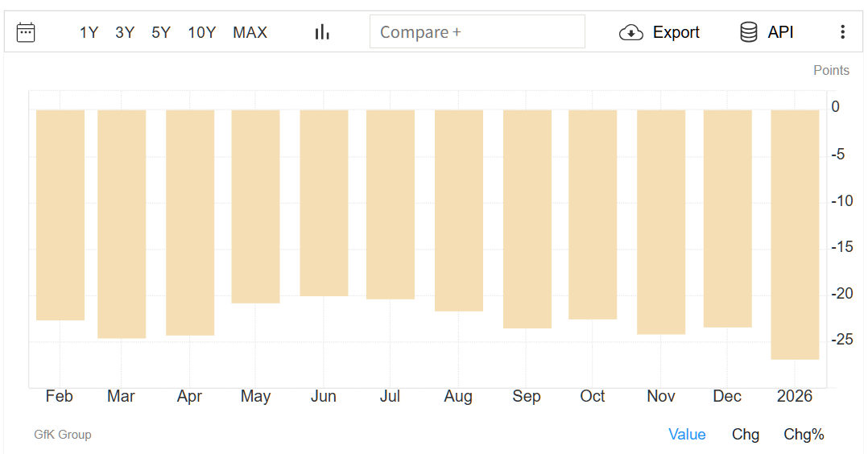The width and height of the screenshot is (868, 454).
Task: Select the June bar in chart
Action: click(x=324, y=203)
